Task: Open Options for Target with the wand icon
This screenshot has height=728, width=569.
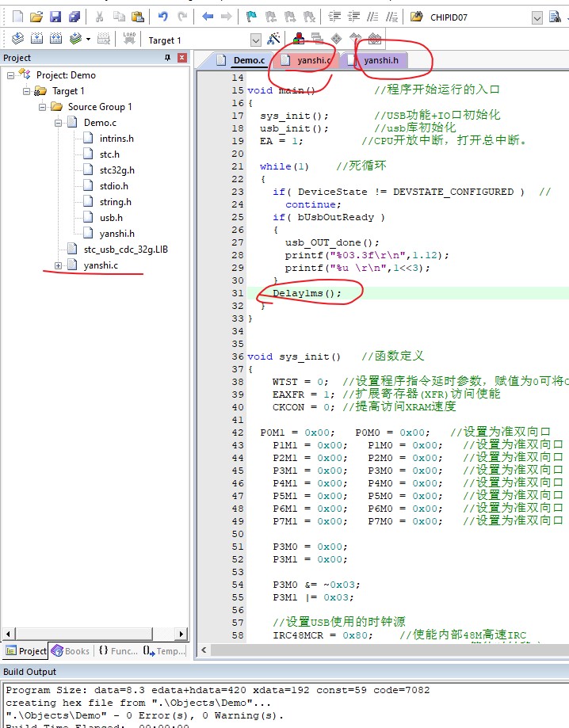Action: click(x=273, y=39)
